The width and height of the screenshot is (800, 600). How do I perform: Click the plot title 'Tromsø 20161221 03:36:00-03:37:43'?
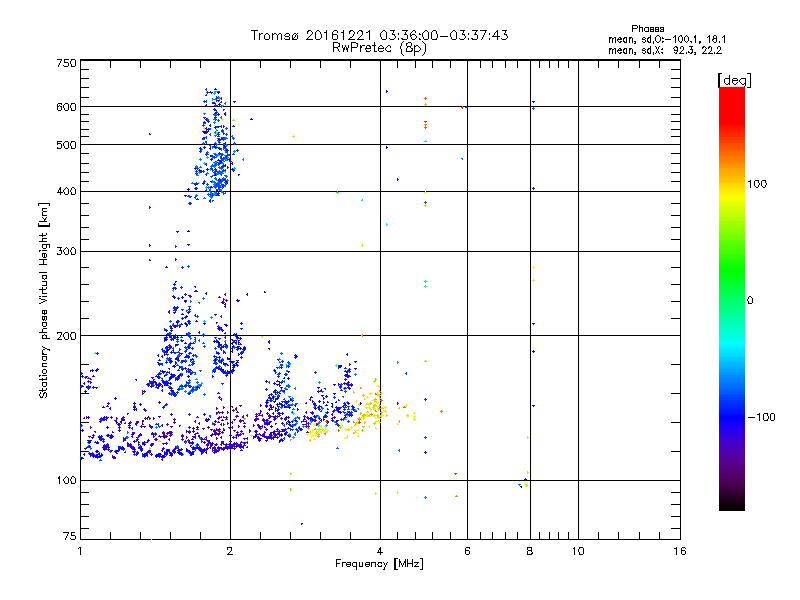point(379,35)
